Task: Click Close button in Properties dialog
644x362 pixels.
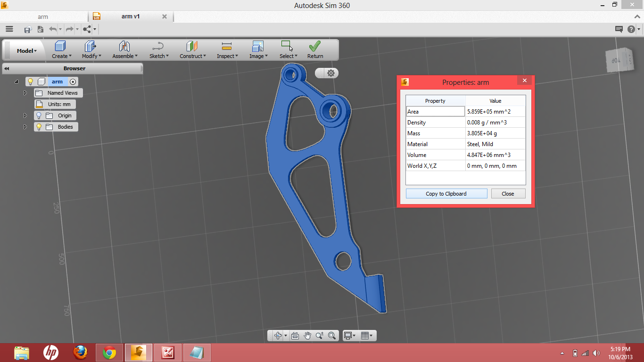Action: [508, 194]
